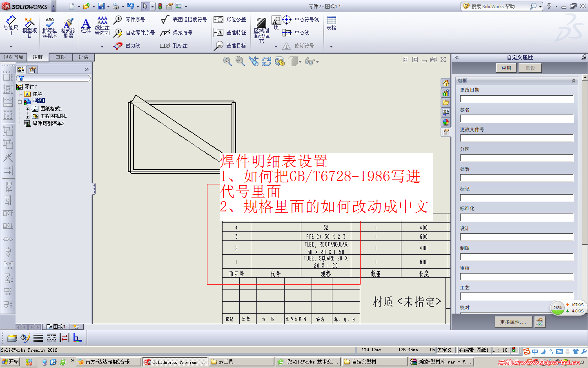Activate the zoom to area tool
This screenshot has width=588, height=368.
pyautogui.click(x=241, y=61)
